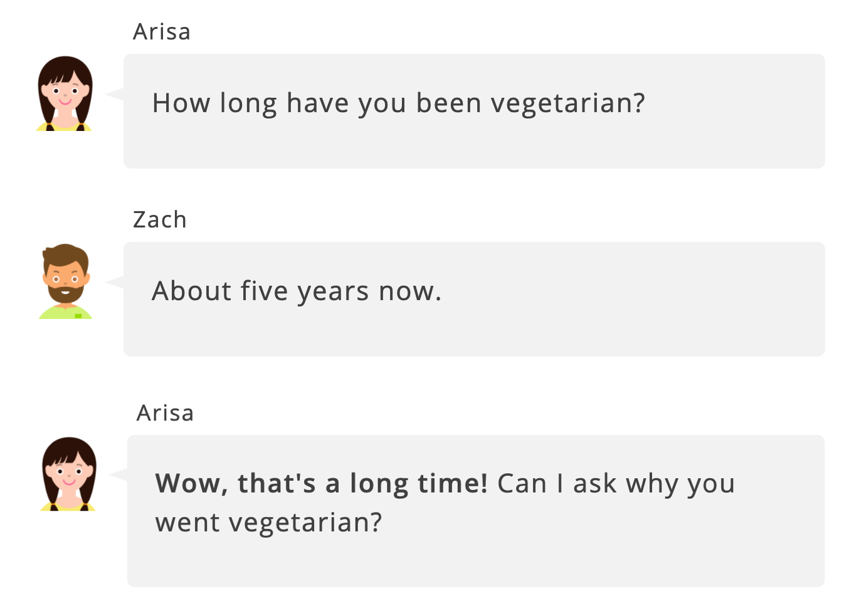Click Arisa's avatar beside the "How long" question
This screenshot has width=859, height=616.
click(65, 93)
